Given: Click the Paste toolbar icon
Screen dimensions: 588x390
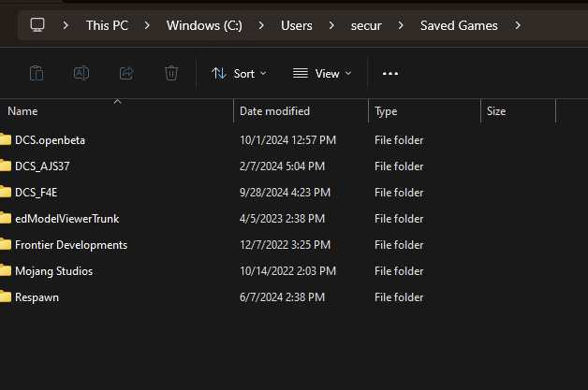Looking at the screenshot, I should (x=37, y=73).
